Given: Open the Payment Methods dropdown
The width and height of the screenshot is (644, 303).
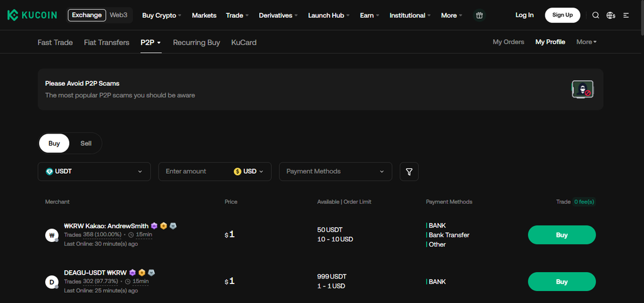Looking at the screenshot, I should (x=336, y=171).
